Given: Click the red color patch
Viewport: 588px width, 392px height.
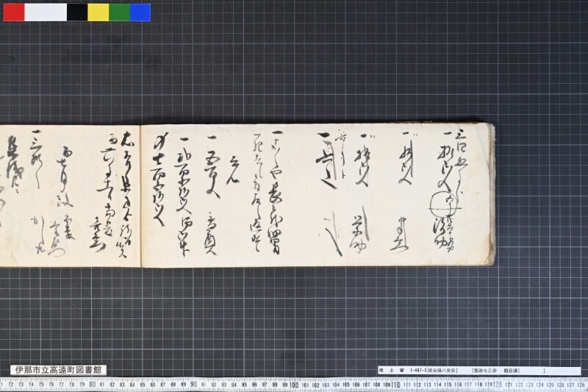Looking at the screenshot, I should pos(14,12).
